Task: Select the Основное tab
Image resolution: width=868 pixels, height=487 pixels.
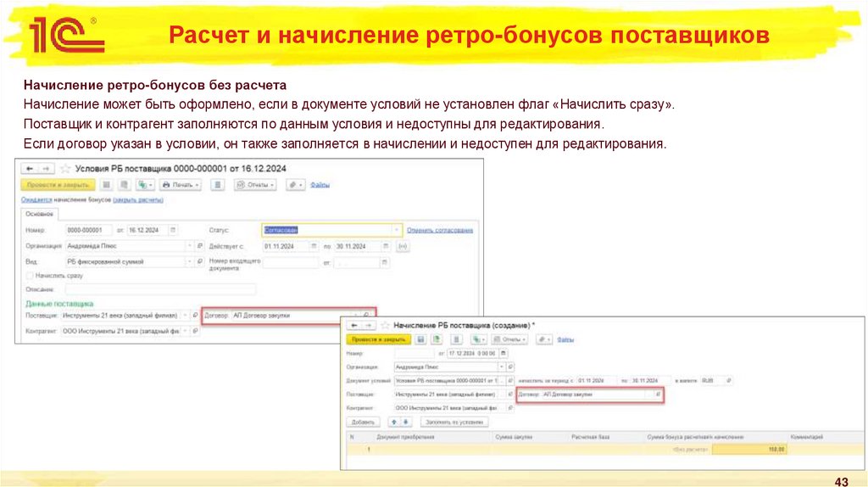Action: point(39,214)
